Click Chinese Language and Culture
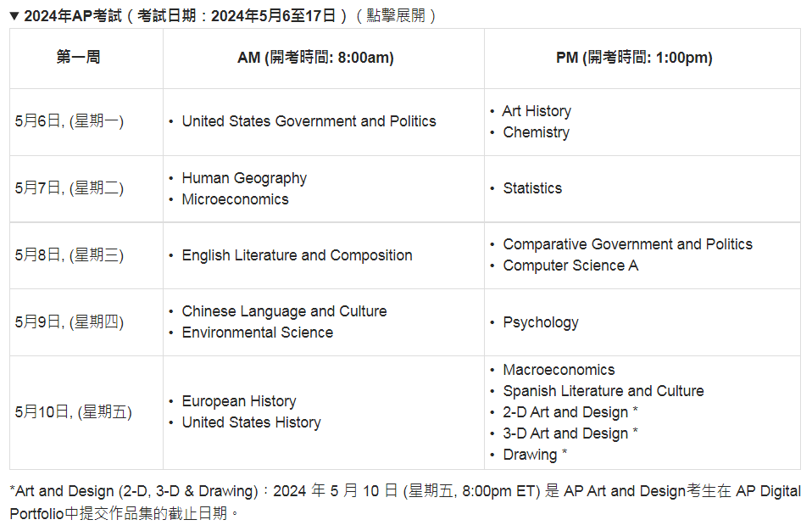812x531 pixels. (x=284, y=311)
